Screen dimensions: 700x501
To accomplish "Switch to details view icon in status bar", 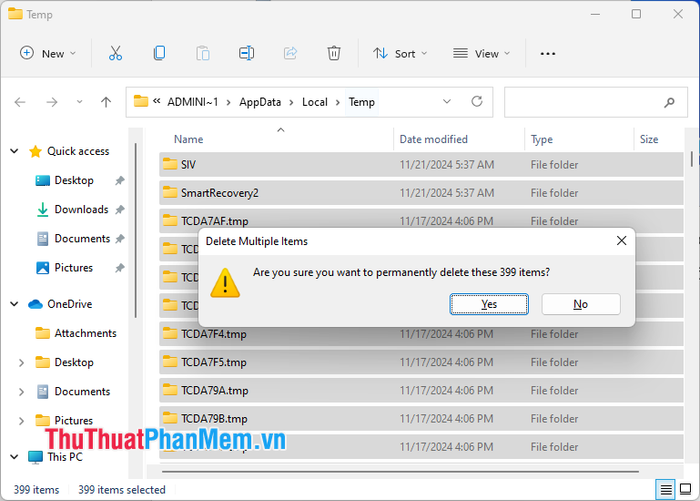I will (665, 490).
